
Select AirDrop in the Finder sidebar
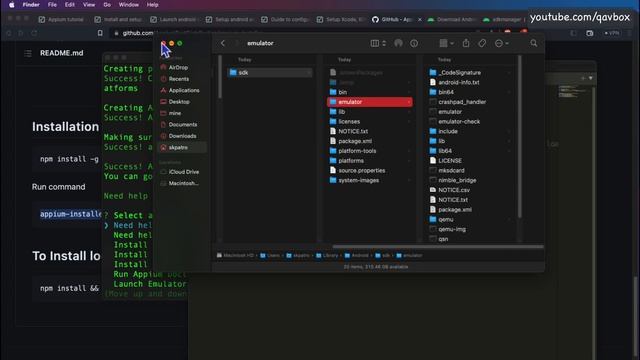point(178,67)
